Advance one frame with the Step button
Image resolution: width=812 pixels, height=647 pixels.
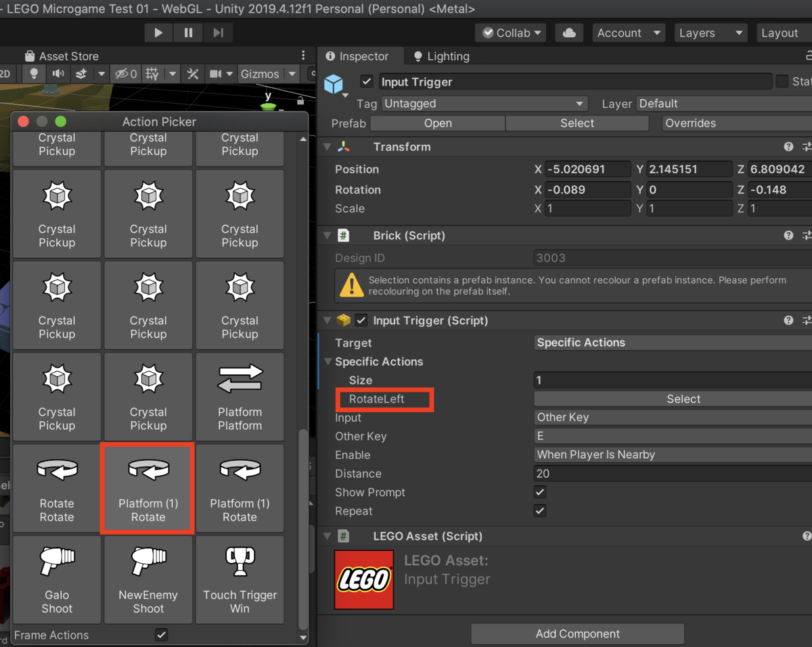tap(218, 32)
